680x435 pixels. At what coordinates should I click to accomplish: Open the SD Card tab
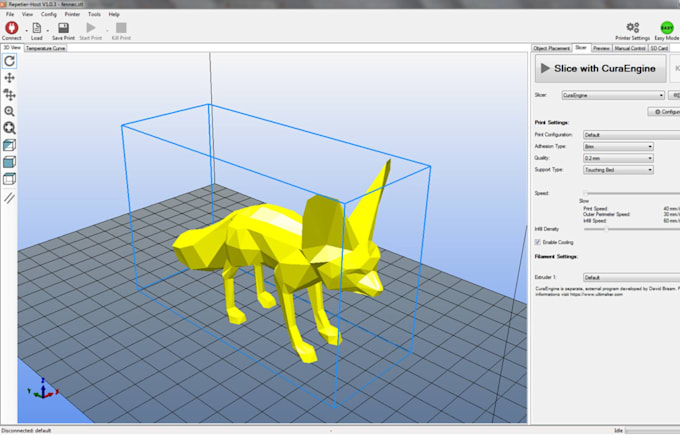(x=659, y=48)
